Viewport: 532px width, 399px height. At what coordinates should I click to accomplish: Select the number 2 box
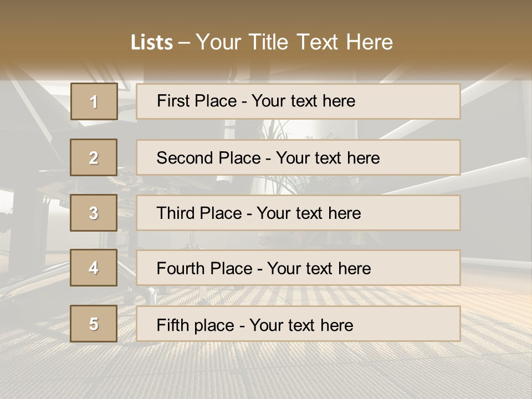[x=94, y=157]
